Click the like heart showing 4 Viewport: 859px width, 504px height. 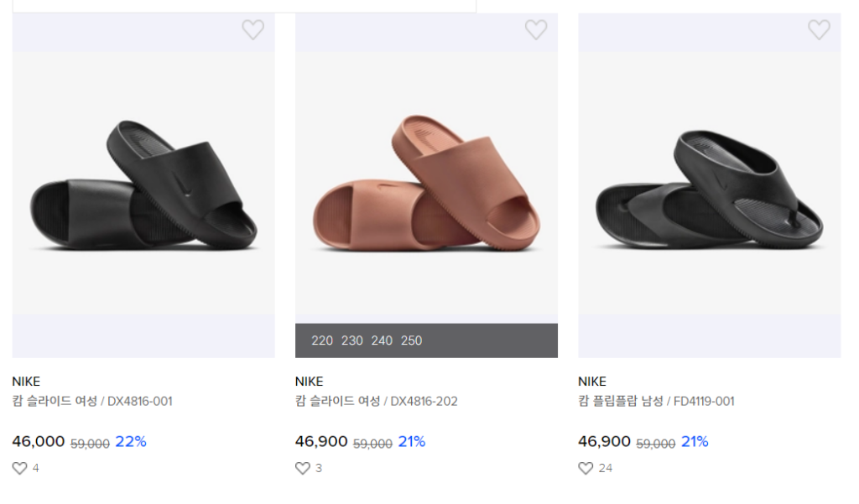tap(19, 468)
